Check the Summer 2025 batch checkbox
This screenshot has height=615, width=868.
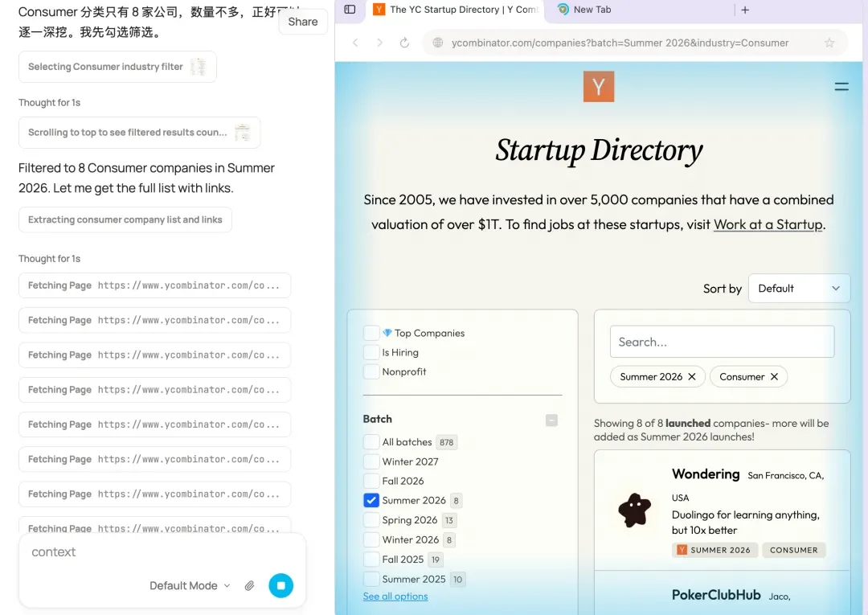(x=371, y=579)
